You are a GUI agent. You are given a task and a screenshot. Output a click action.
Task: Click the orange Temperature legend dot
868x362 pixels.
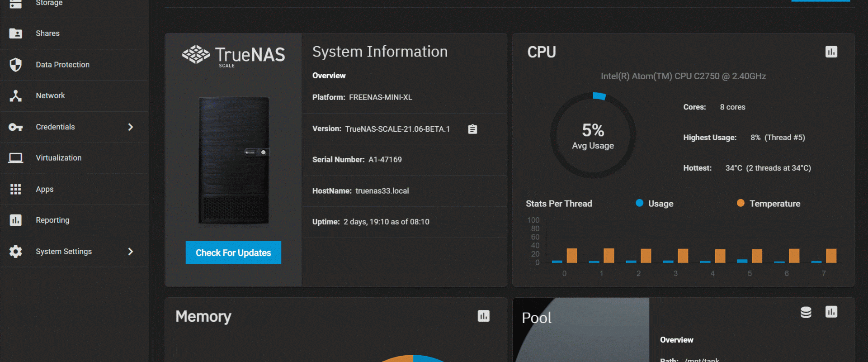741,203
